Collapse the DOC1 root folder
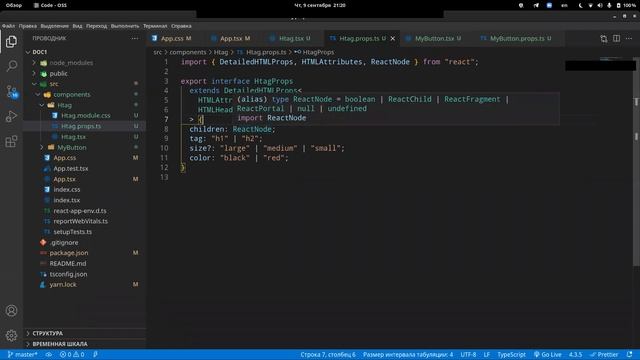The height and width of the screenshot is (360, 640). pyautogui.click(x=40, y=52)
